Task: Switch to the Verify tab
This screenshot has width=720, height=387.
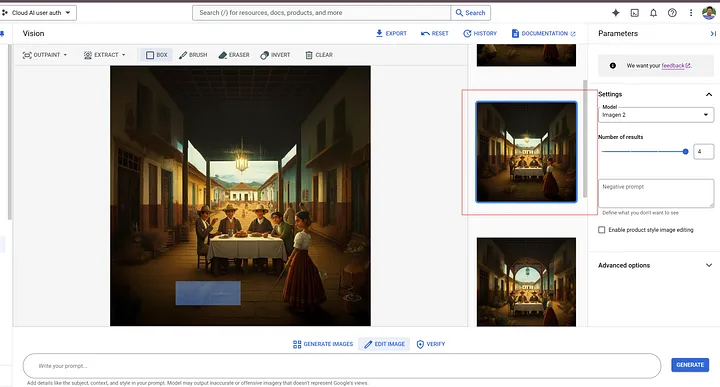Action: [431, 344]
